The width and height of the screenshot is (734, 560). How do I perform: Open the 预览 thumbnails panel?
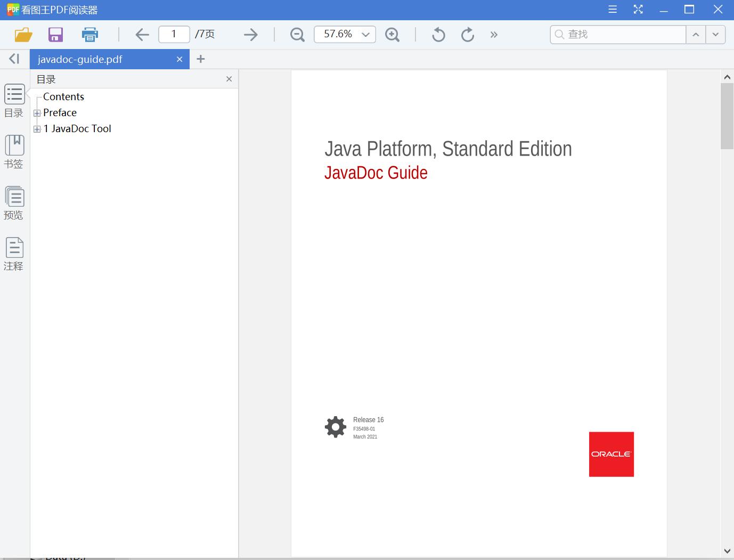click(x=14, y=203)
